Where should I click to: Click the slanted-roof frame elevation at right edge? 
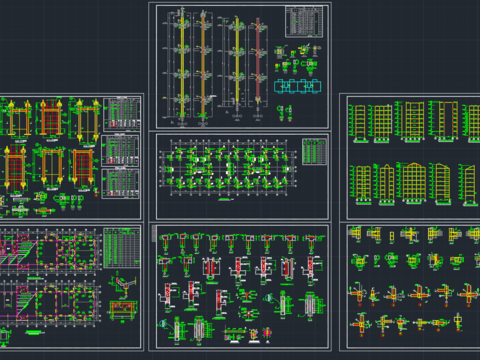[x=468, y=185]
